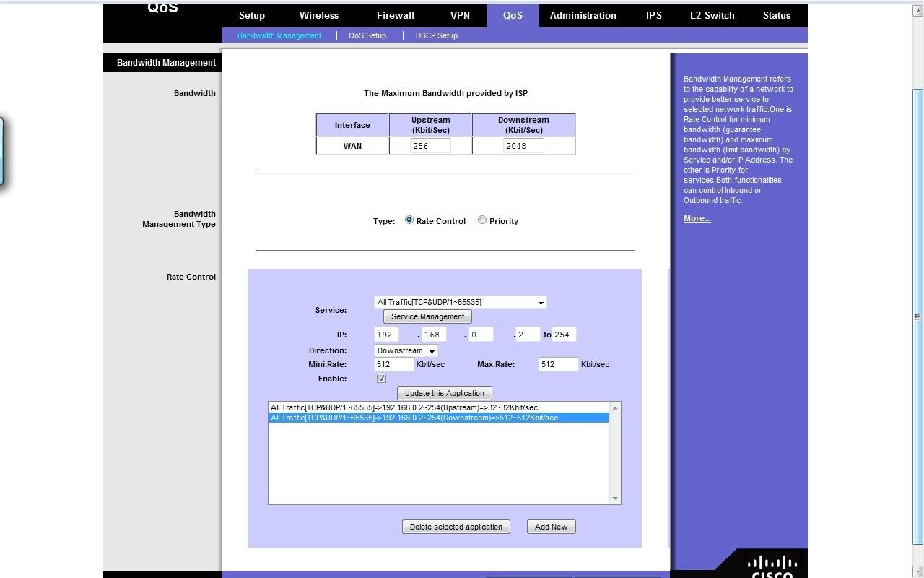The width and height of the screenshot is (924, 578).
Task: Click the Max.Rate input field
Action: (558, 364)
